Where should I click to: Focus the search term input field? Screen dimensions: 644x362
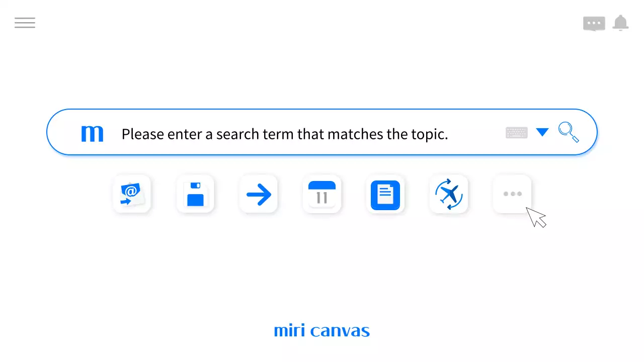point(302,134)
